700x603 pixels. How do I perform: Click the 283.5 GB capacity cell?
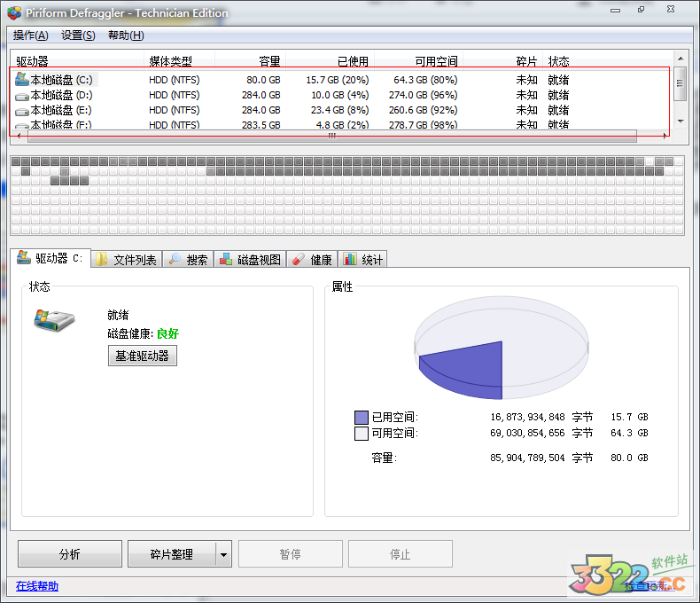[x=261, y=125]
